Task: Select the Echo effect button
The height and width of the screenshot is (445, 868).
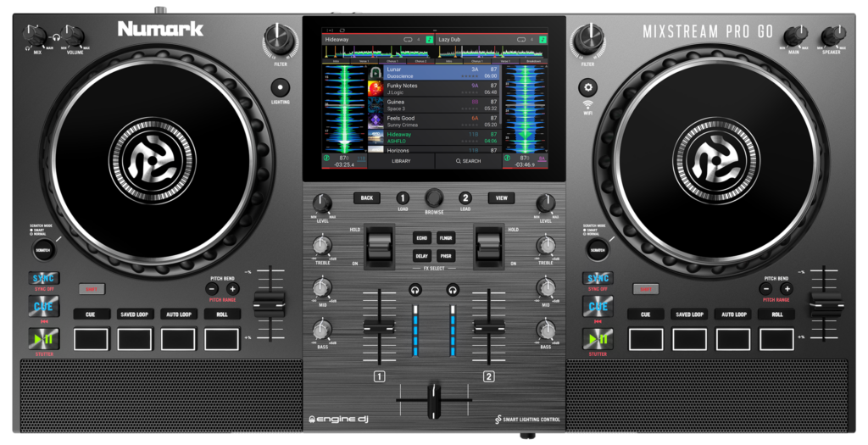Action: point(422,238)
